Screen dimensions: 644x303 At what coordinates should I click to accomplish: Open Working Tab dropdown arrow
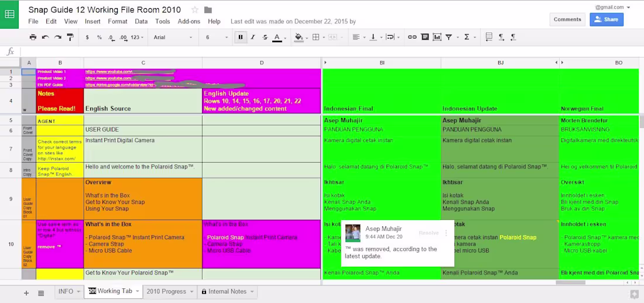pos(138,291)
